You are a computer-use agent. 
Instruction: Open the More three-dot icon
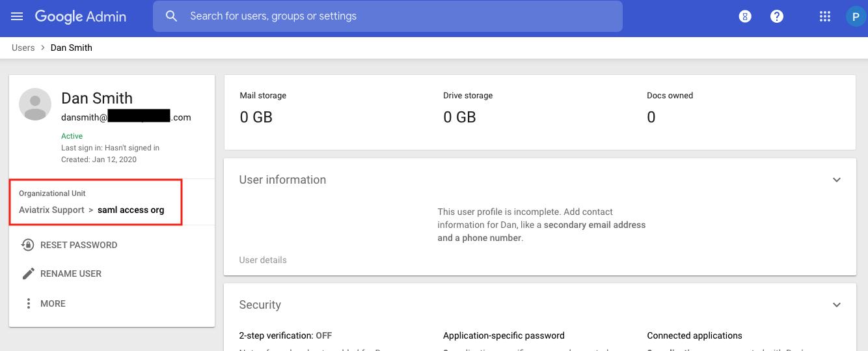pos(28,303)
